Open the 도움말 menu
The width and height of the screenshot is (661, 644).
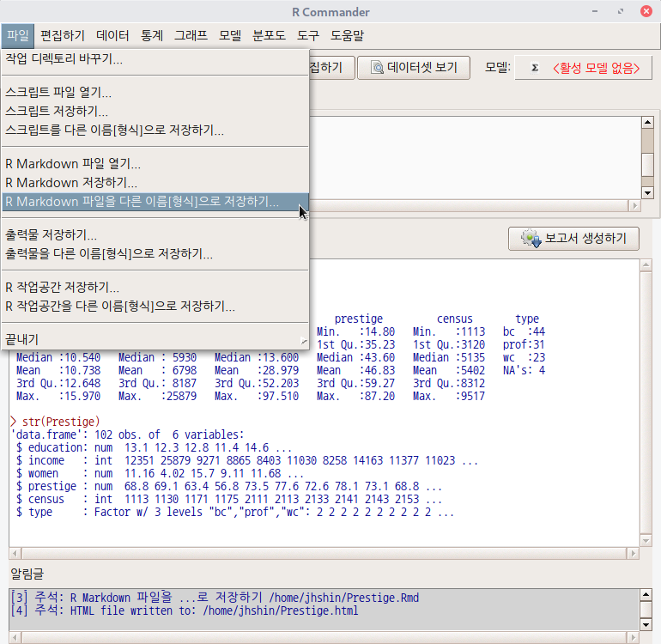pos(347,35)
